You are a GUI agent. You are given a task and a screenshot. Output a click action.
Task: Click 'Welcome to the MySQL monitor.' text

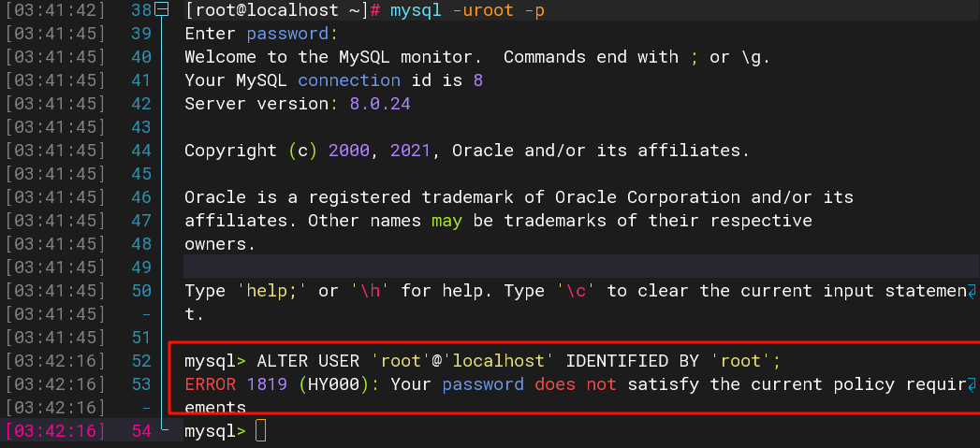(333, 57)
